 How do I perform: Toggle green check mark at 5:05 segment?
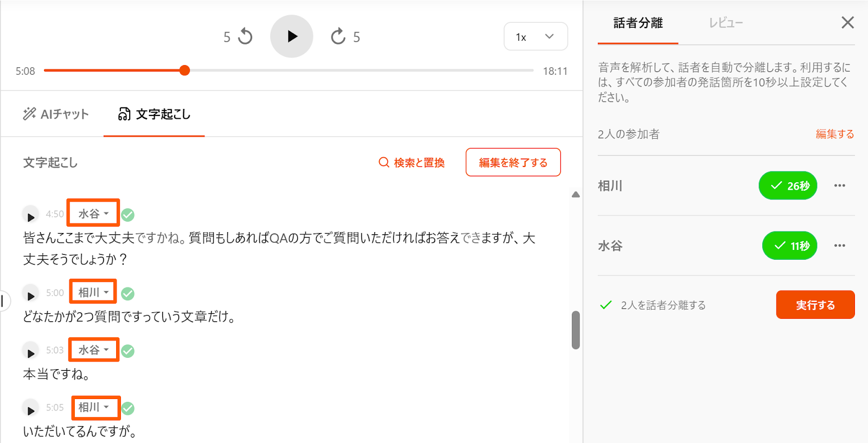coord(128,408)
